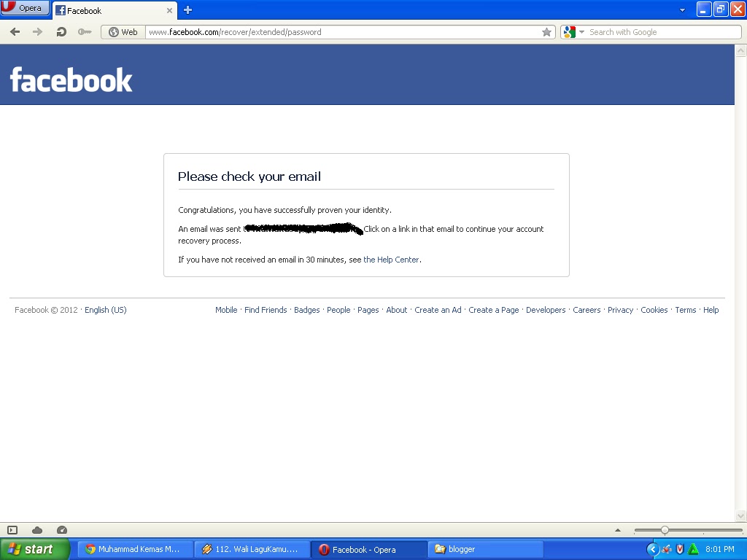Change language via English (US) link
This screenshot has height=560, width=747.
[106, 310]
